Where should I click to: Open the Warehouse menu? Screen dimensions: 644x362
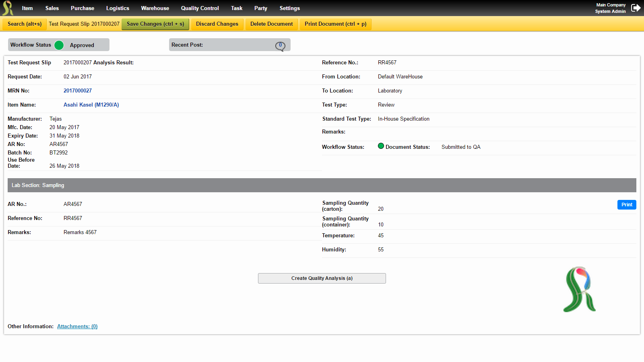(x=155, y=8)
